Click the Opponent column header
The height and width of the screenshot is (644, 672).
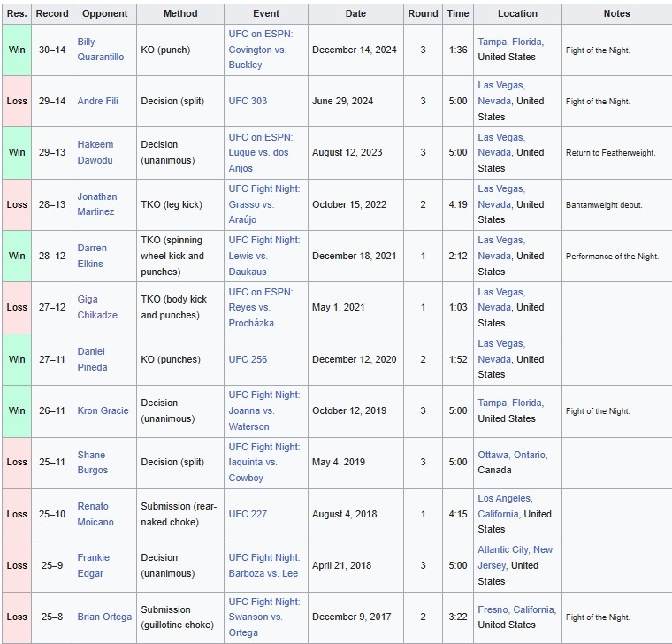104,13
